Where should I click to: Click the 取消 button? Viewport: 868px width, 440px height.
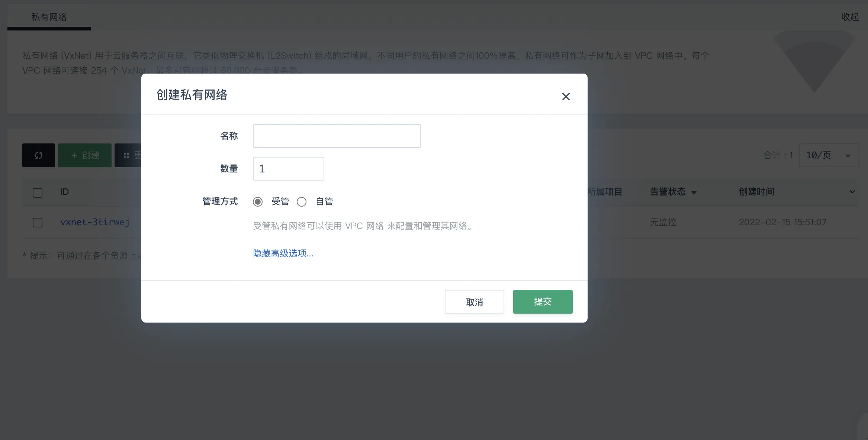click(474, 302)
